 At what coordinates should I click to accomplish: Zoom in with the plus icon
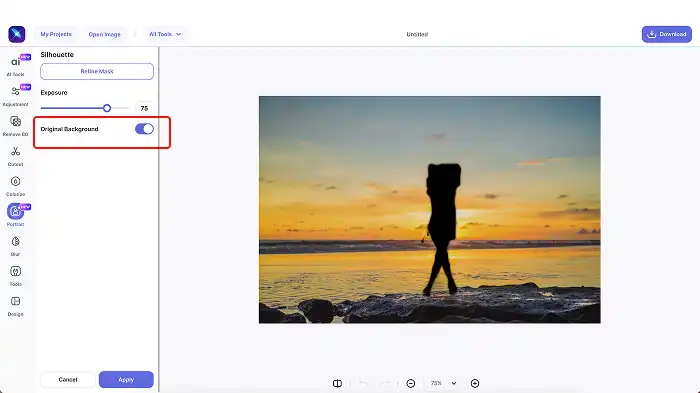[x=475, y=383]
